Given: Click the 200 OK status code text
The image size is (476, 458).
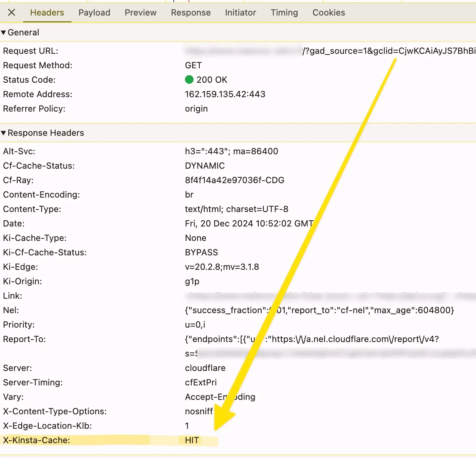Looking at the screenshot, I should tap(212, 79).
